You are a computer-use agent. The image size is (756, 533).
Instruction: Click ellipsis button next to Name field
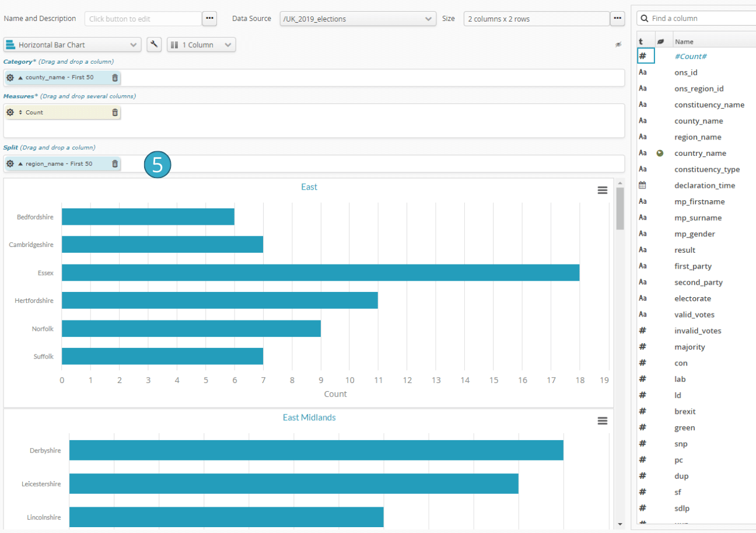coord(209,19)
